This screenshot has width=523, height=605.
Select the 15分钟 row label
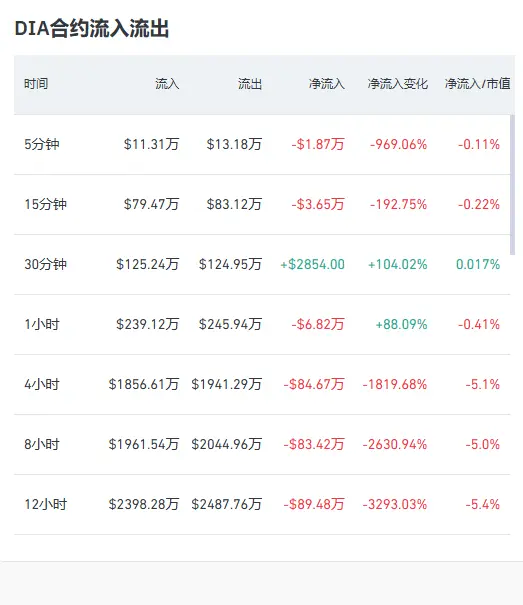coord(46,204)
